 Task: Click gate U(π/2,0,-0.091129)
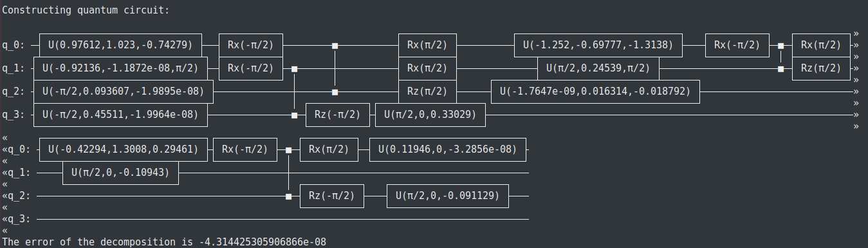point(448,196)
